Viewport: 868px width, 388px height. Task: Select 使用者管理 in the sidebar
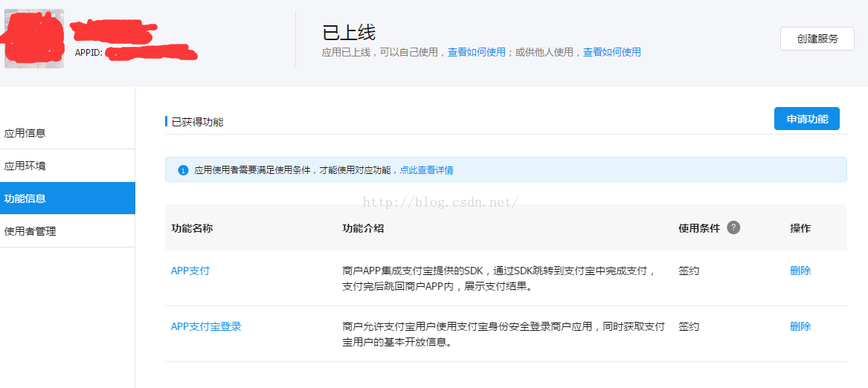(x=68, y=231)
